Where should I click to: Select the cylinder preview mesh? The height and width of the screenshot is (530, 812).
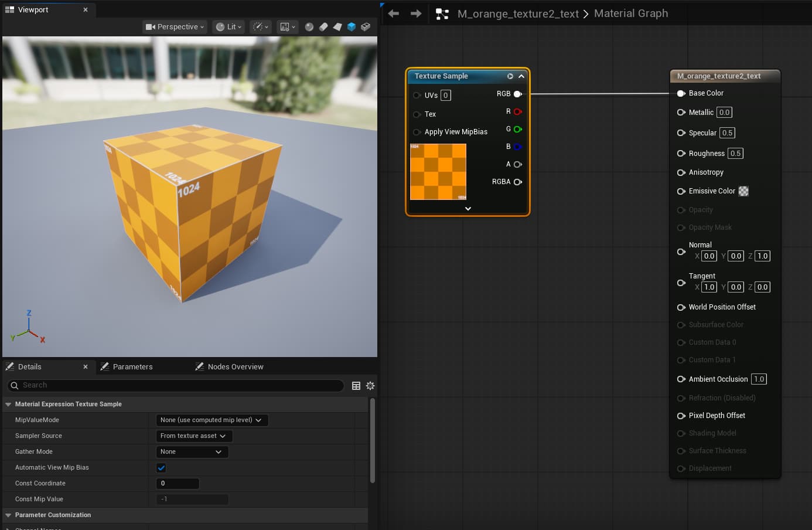323,27
